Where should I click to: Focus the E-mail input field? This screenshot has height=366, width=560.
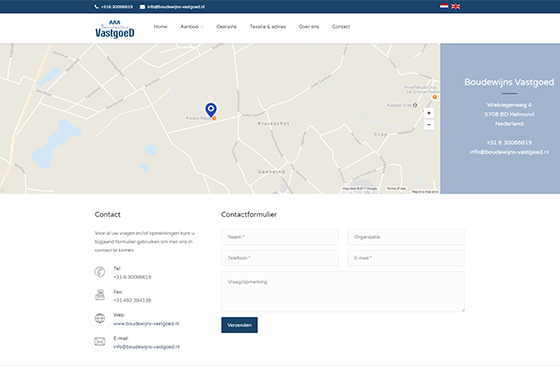click(x=406, y=258)
